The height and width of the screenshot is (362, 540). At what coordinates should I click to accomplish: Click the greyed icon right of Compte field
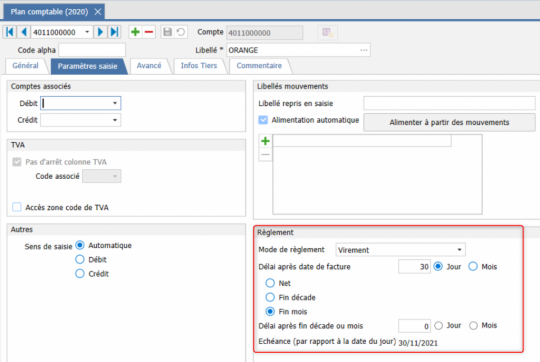click(327, 32)
